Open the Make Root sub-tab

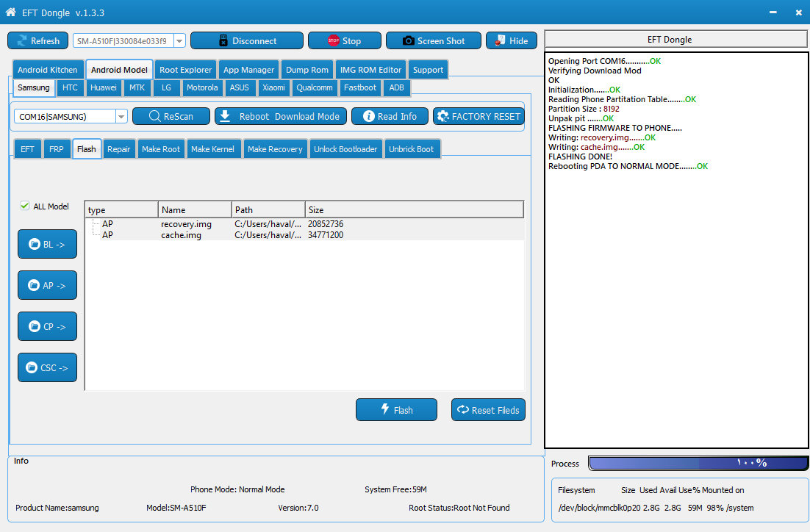point(161,149)
